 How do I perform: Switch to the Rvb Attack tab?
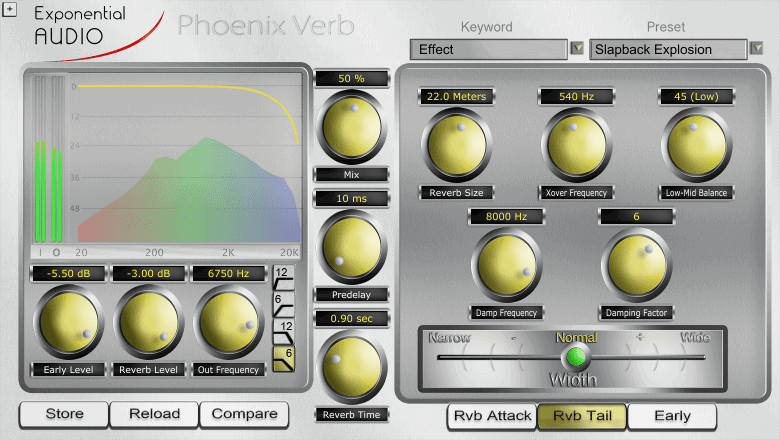[492, 416]
